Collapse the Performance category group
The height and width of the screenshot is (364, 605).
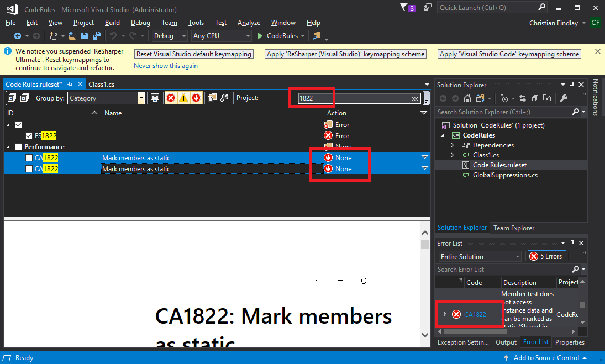pos(8,147)
